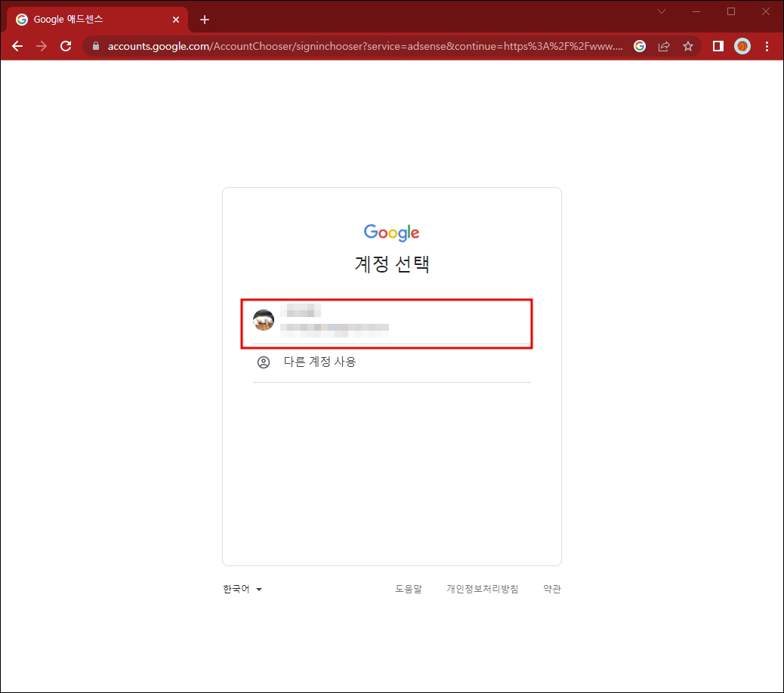The height and width of the screenshot is (693, 784).
Task: Click the padlock icon in address bar
Action: pos(95,46)
